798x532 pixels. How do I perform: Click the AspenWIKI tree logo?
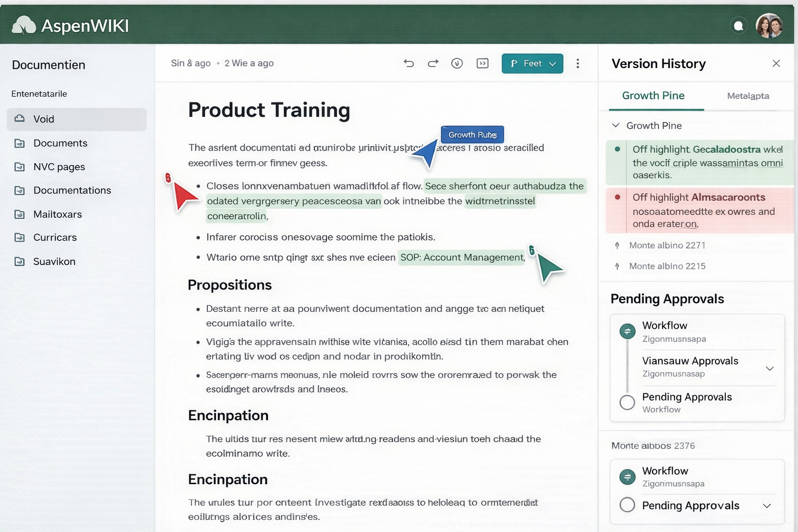click(x=24, y=25)
